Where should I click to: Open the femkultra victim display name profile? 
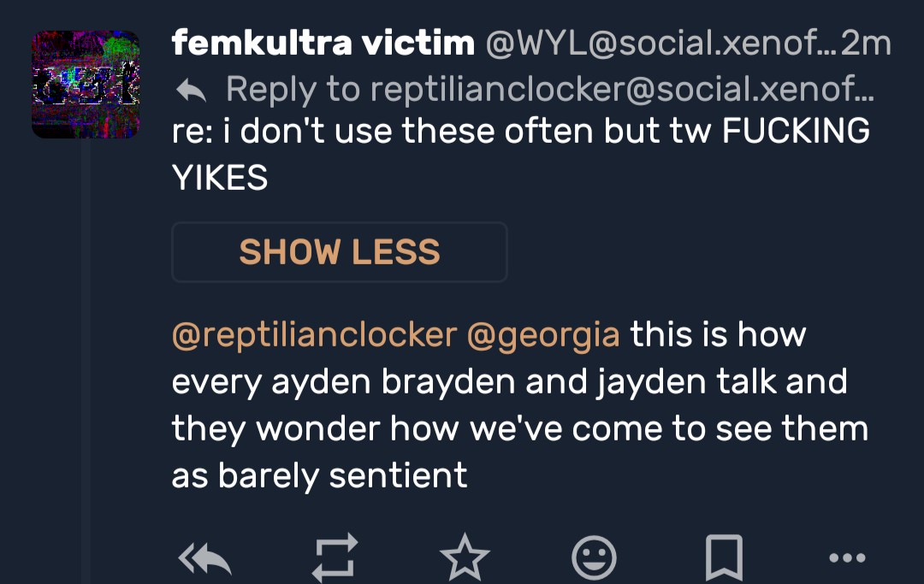pos(323,43)
